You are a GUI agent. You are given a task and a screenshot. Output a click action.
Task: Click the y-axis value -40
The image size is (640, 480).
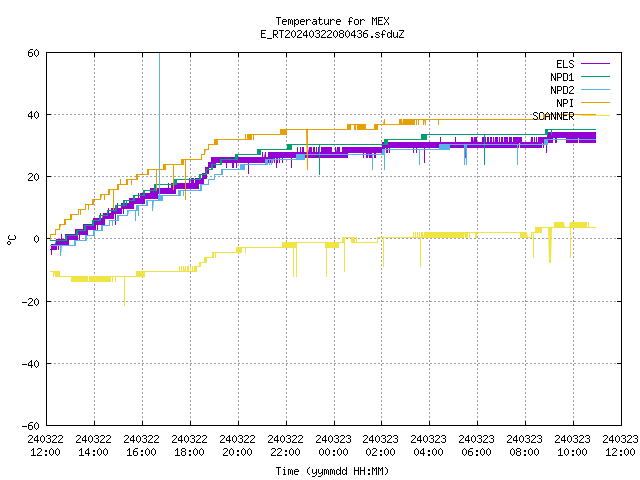[x=31, y=364]
